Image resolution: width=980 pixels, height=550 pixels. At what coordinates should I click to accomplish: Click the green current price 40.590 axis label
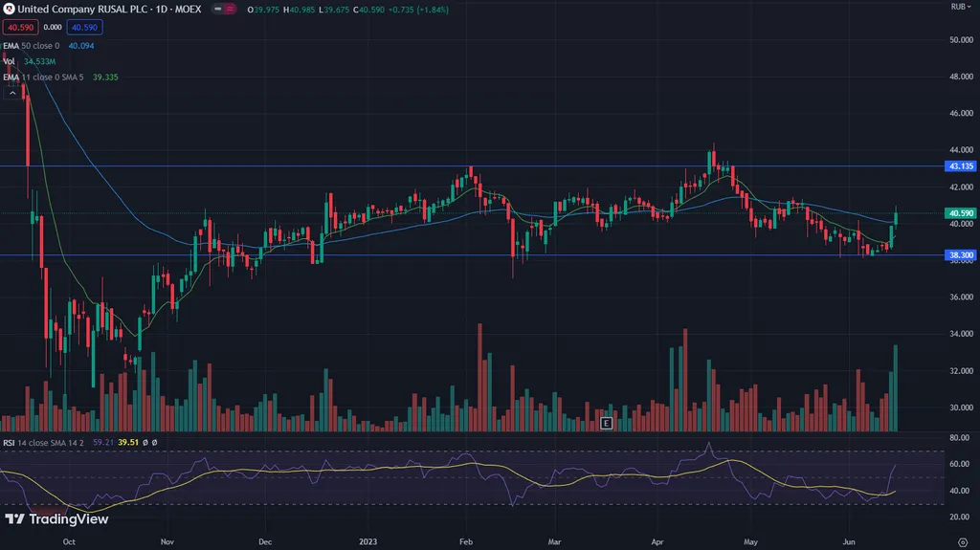click(959, 213)
